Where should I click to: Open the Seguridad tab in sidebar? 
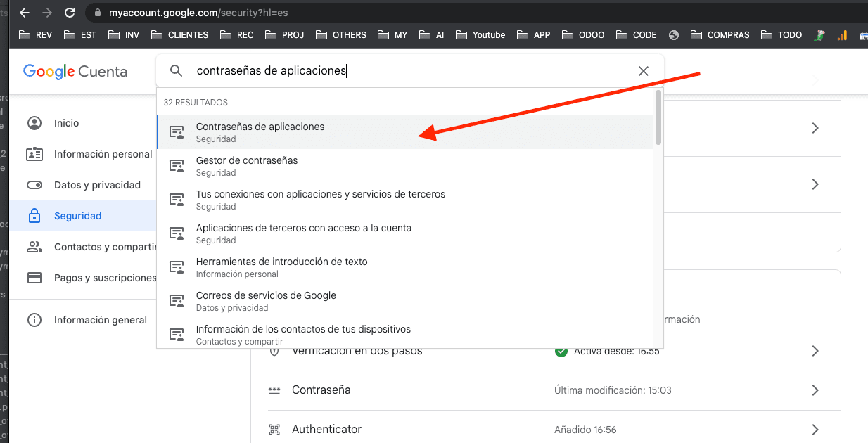pos(77,216)
